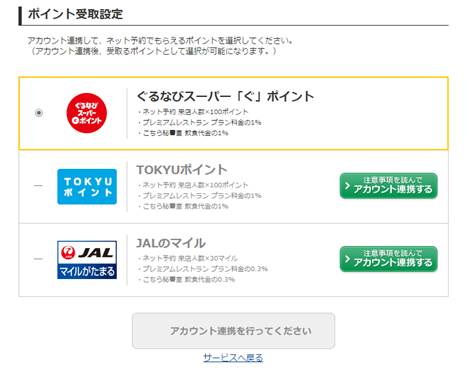Click the blue TOKYU Point logo
The image size is (473, 381).
point(87,186)
